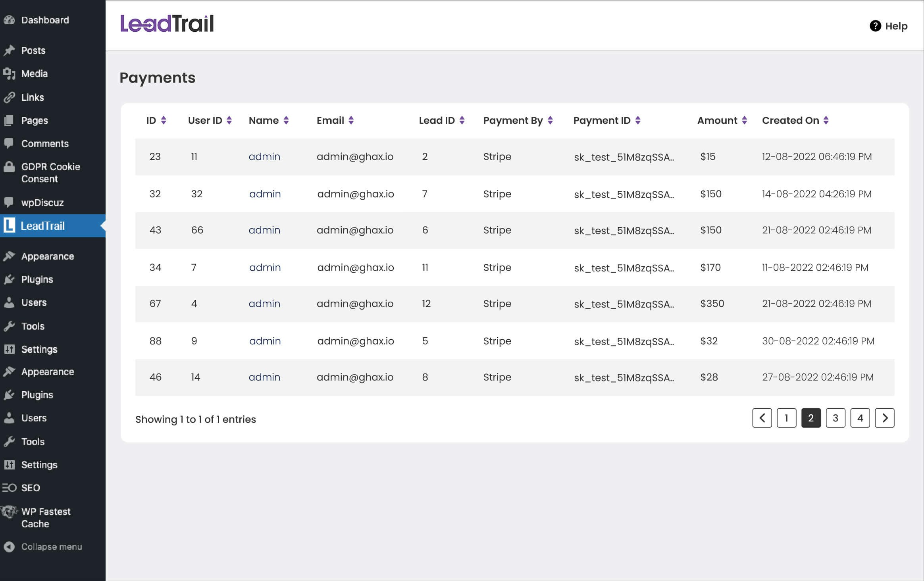The width and height of the screenshot is (924, 581).
Task: Open the admin link in payment row 23
Action: [x=264, y=156]
